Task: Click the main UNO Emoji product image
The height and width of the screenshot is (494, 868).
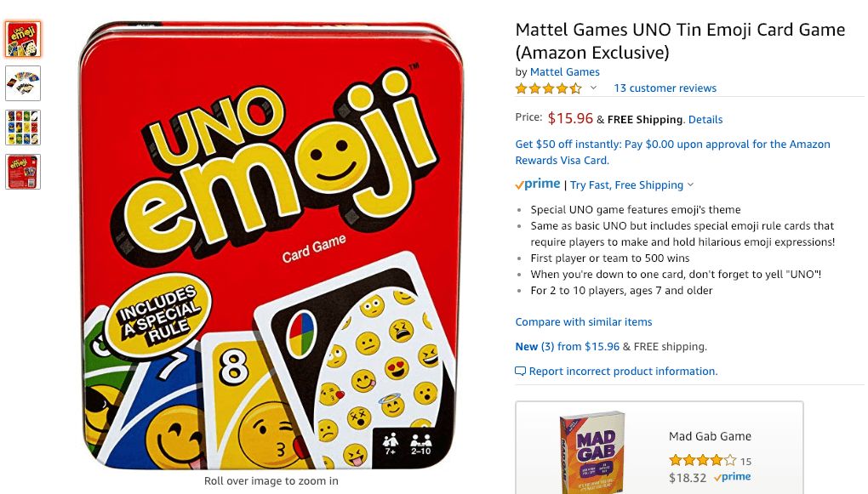Action: tap(271, 246)
